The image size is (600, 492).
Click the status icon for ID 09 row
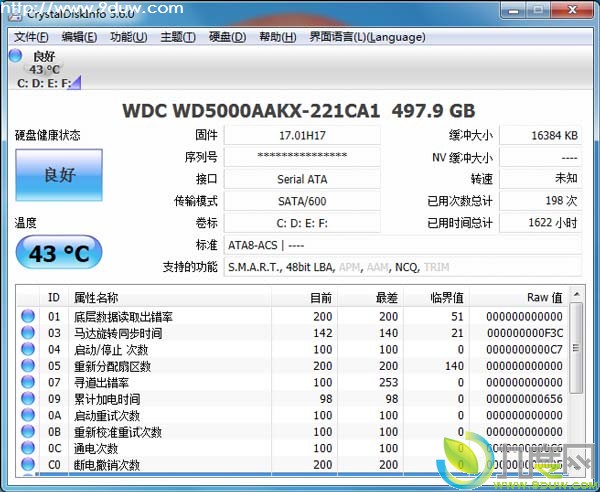pos(28,398)
